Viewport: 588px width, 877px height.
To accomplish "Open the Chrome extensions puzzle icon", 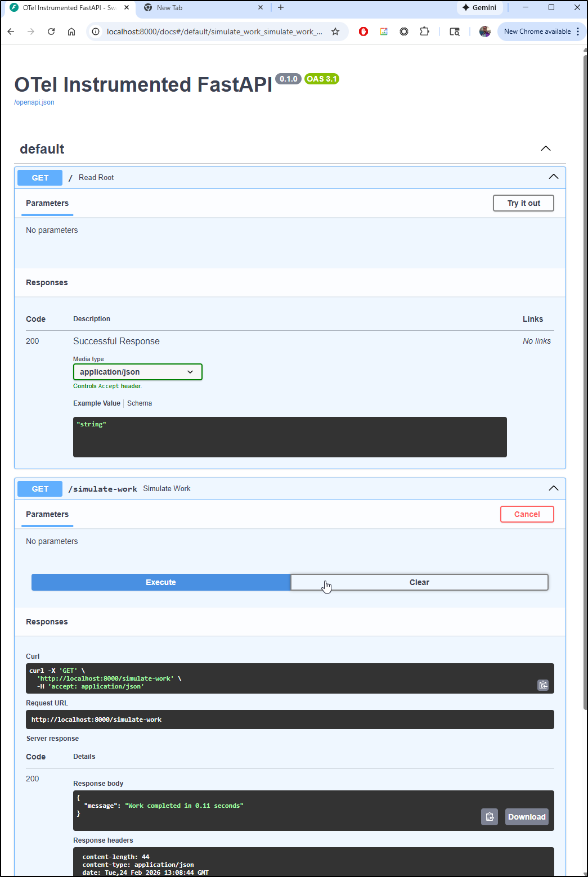I will [x=424, y=32].
